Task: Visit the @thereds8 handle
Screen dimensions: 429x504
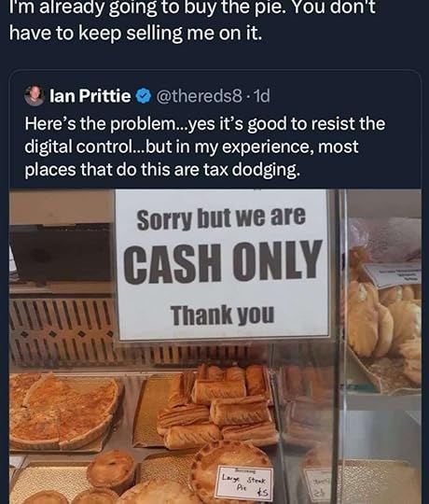Action: tap(199, 96)
